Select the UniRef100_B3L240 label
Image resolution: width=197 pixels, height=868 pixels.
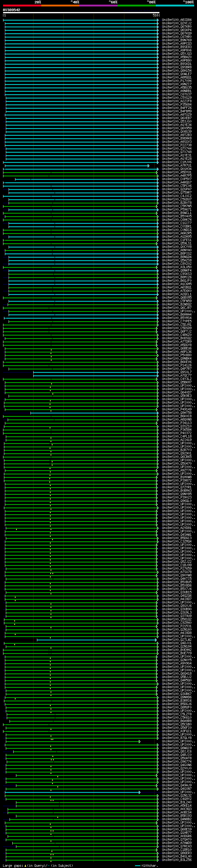177,802
